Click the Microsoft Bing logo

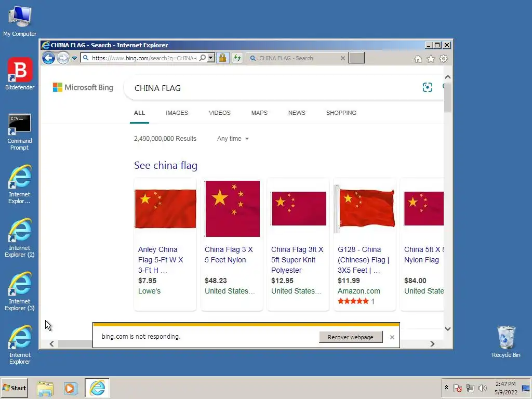(83, 87)
